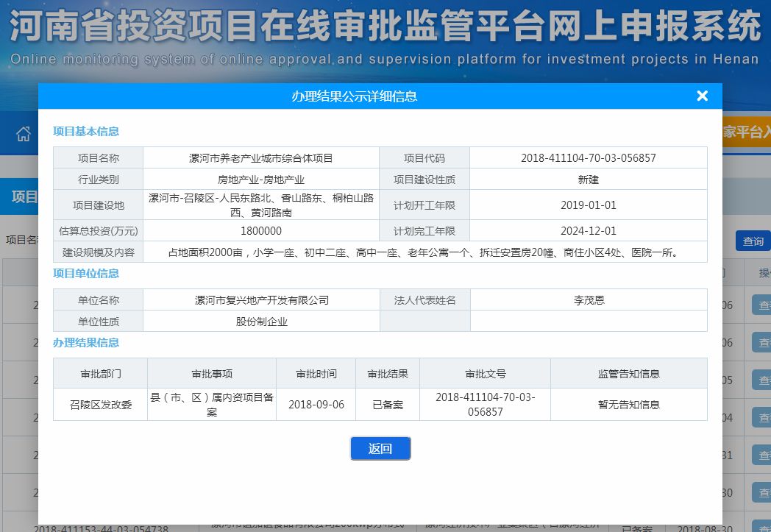771x532 pixels.
Task: Click the 项目建设性质 label cell
Action: pyautogui.click(x=424, y=180)
